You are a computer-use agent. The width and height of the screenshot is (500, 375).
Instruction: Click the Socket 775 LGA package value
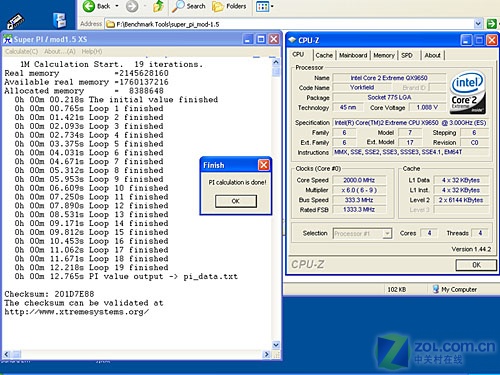click(389, 97)
